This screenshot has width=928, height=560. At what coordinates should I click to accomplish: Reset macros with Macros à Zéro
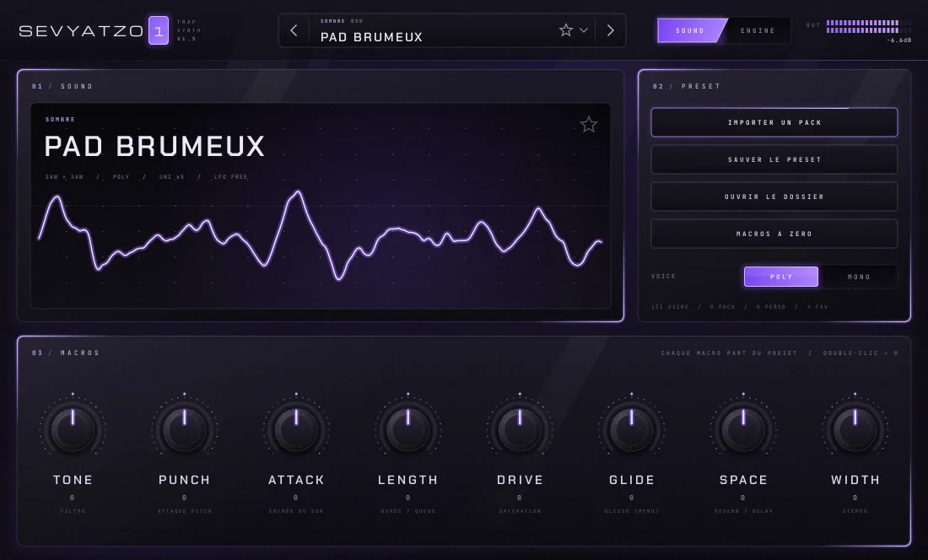coord(774,234)
